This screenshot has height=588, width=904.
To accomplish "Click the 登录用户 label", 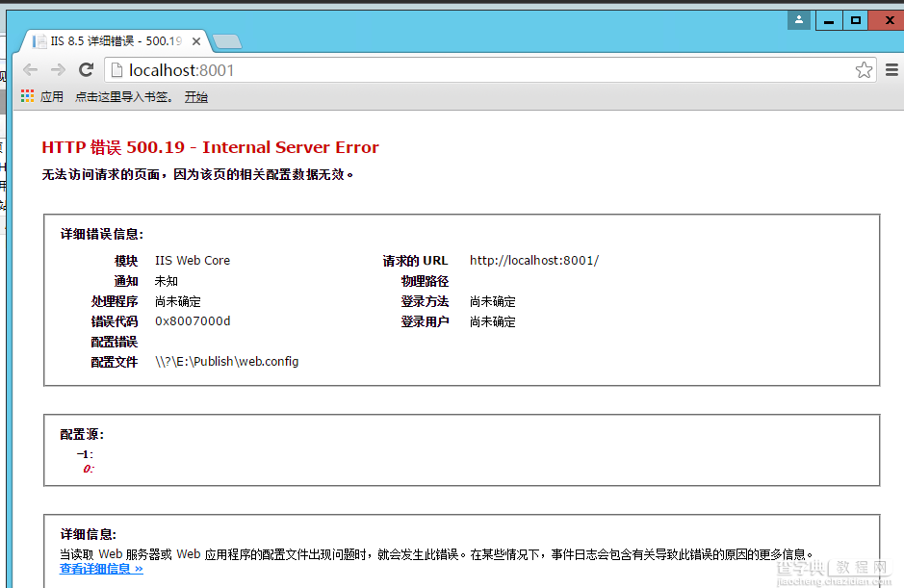I will point(425,321).
